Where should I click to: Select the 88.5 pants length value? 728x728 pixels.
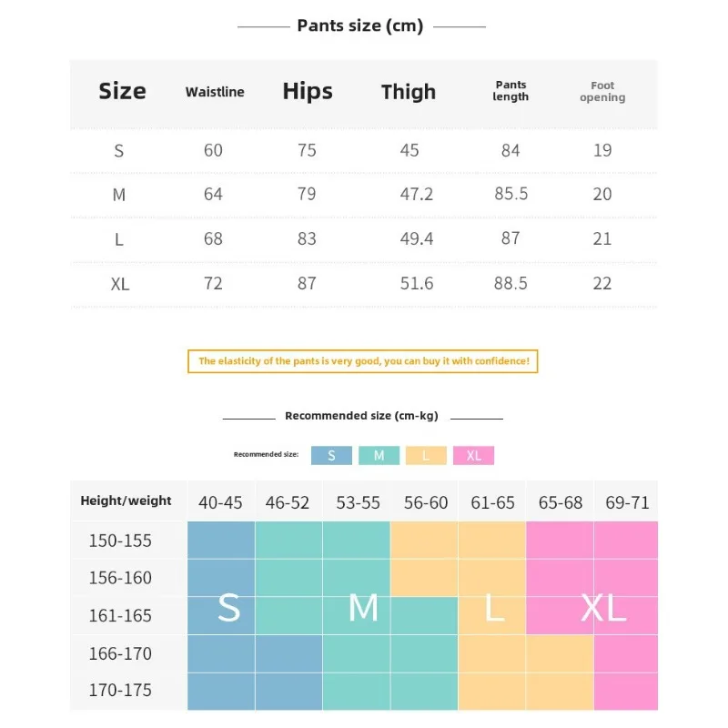(x=511, y=284)
